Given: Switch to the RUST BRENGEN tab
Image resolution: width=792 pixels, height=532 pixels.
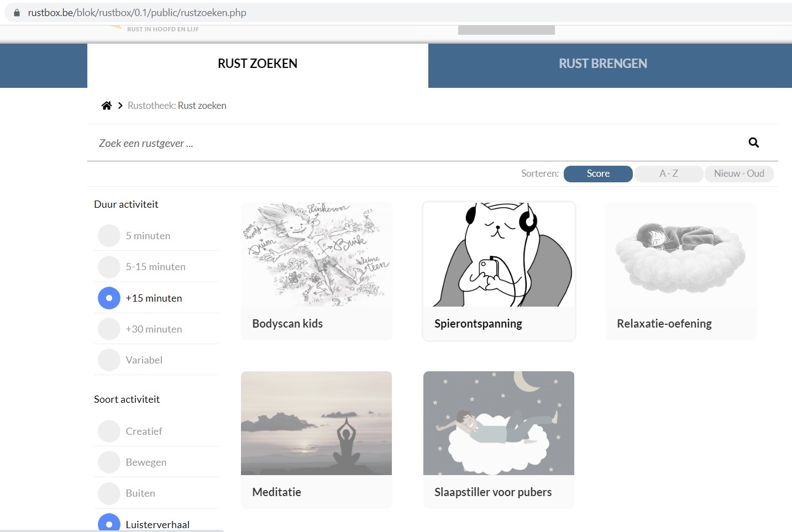Looking at the screenshot, I should [x=603, y=63].
